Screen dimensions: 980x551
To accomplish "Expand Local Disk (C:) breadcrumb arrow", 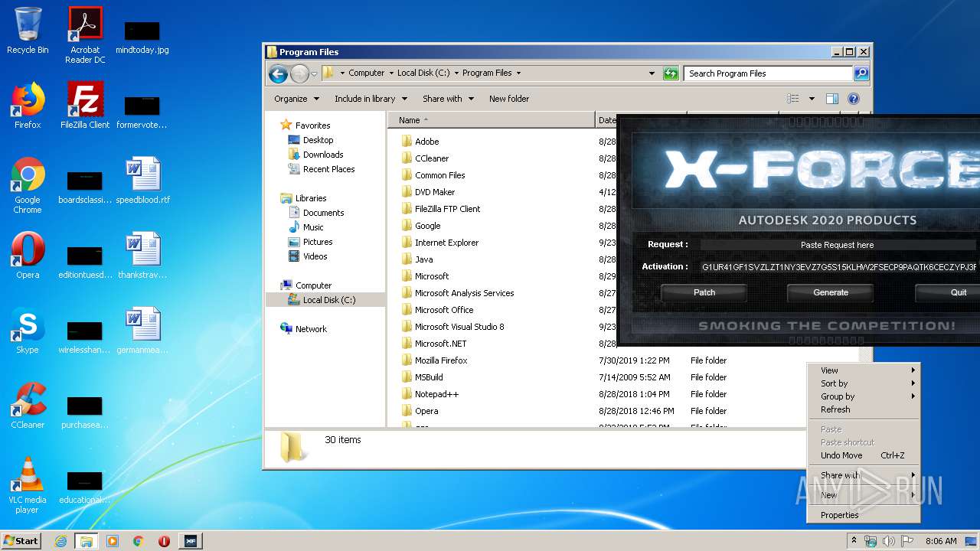I will [x=456, y=73].
